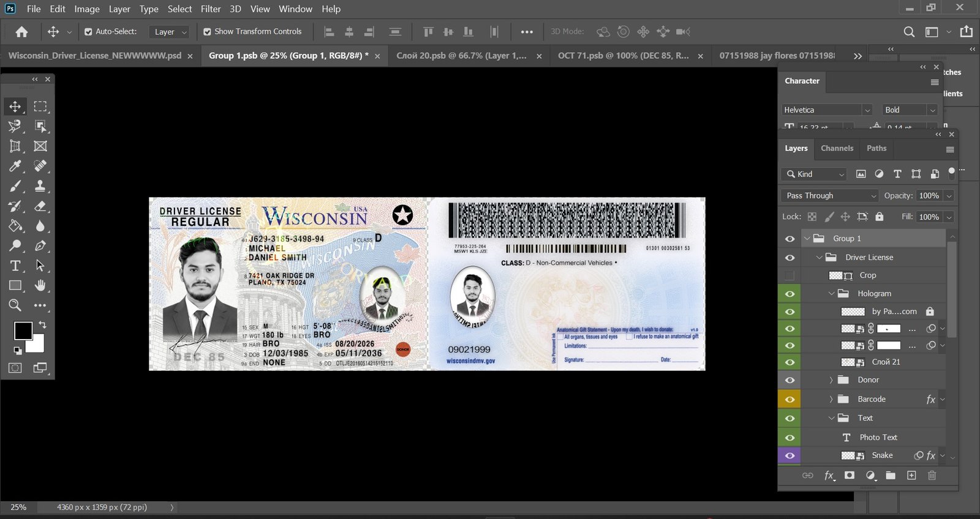Hide the Barcode group
This screenshot has height=519, width=980.
coord(790,400)
